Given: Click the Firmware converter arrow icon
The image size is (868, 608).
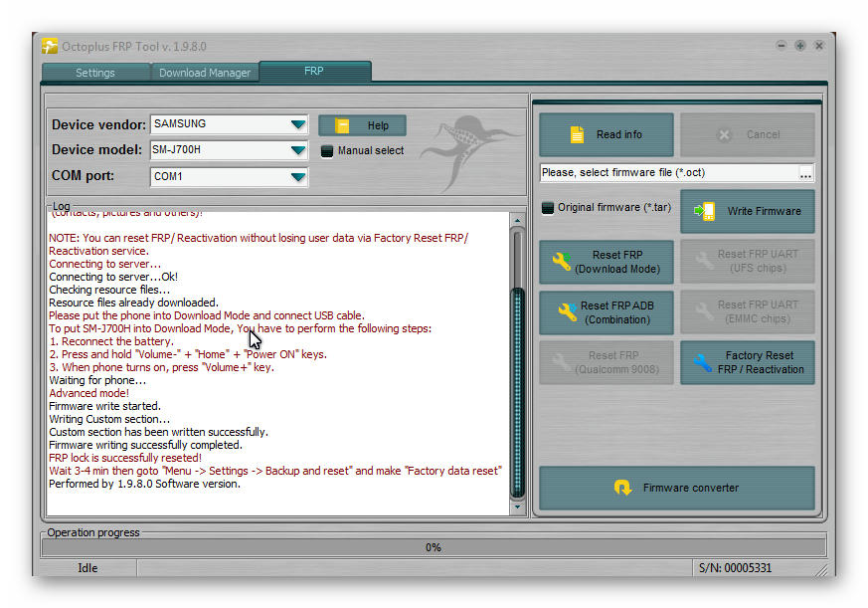Looking at the screenshot, I should (x=622, y=488).
